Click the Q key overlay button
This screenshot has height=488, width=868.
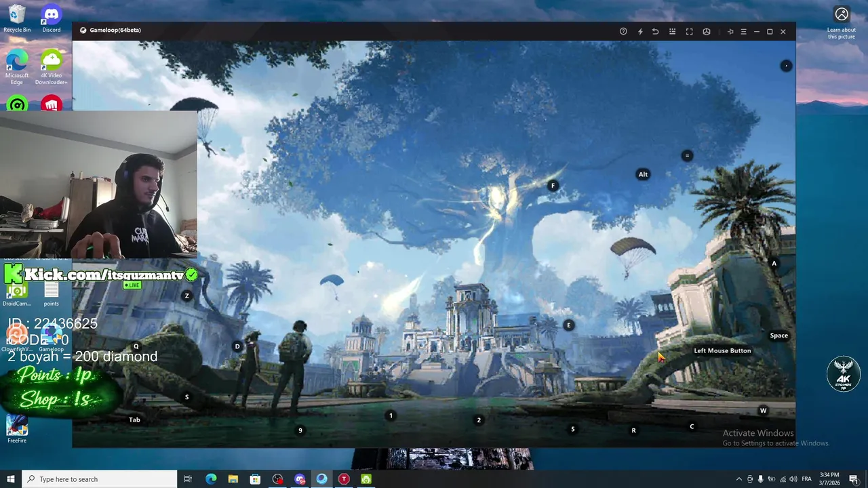click(136, 346)
